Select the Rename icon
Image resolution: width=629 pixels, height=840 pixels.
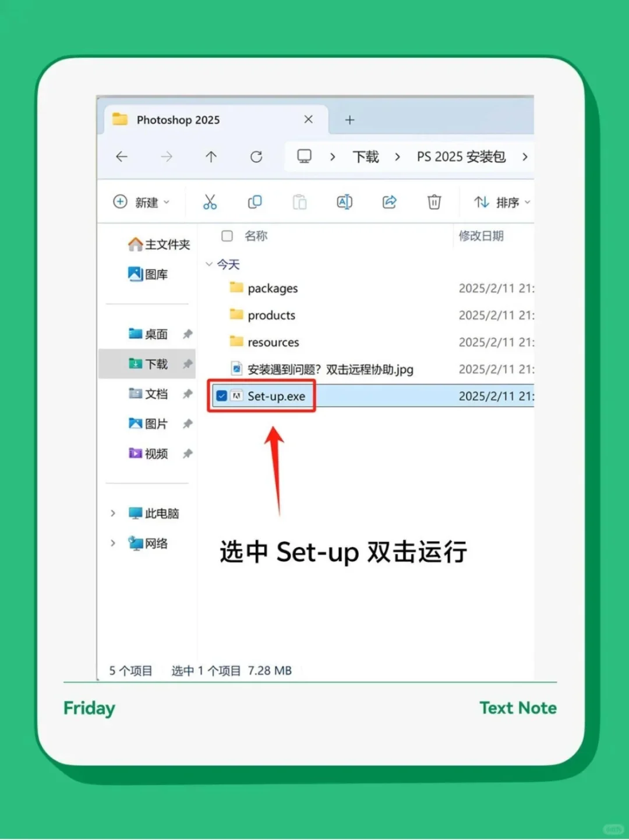pyautogui.click(x=344, y=202)
